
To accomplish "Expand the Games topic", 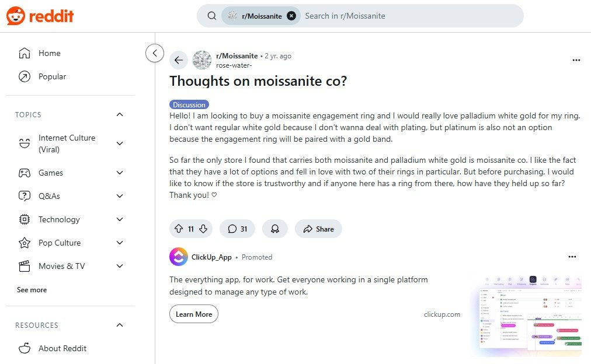I will coord(120,173).
